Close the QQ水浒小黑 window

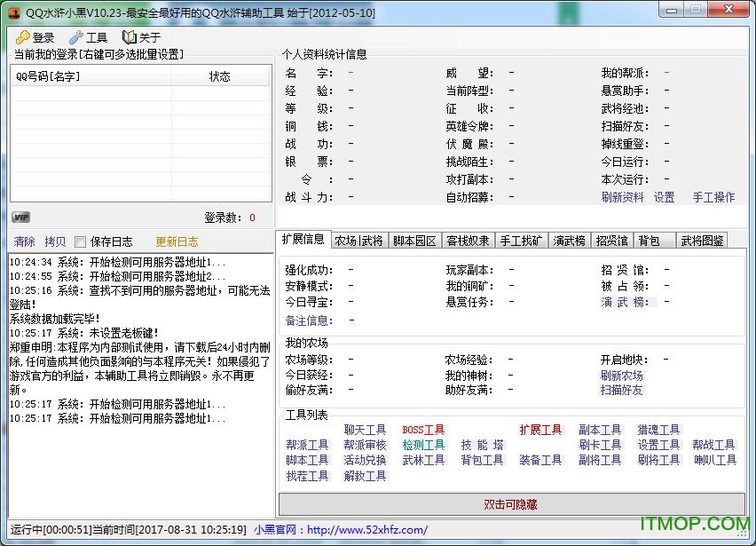(x=728, y=10)
